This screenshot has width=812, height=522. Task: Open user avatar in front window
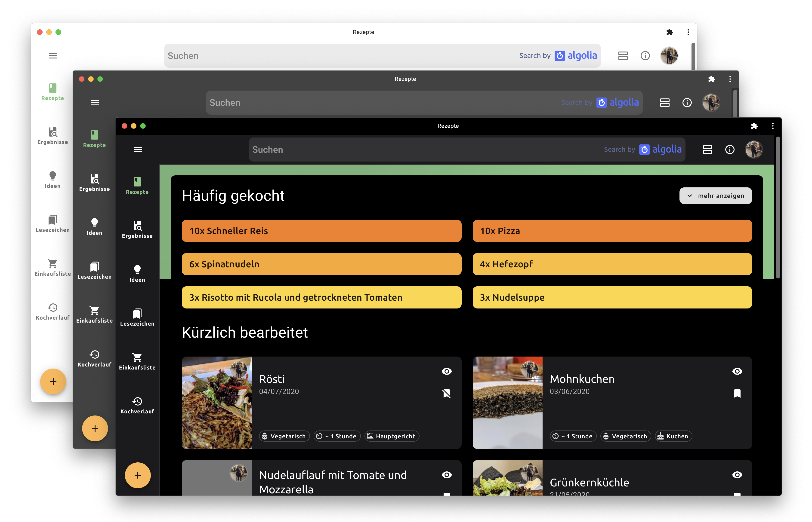754,150
